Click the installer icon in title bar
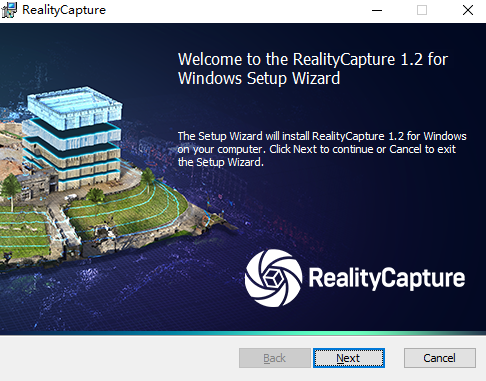 click(x=9, y=10)
